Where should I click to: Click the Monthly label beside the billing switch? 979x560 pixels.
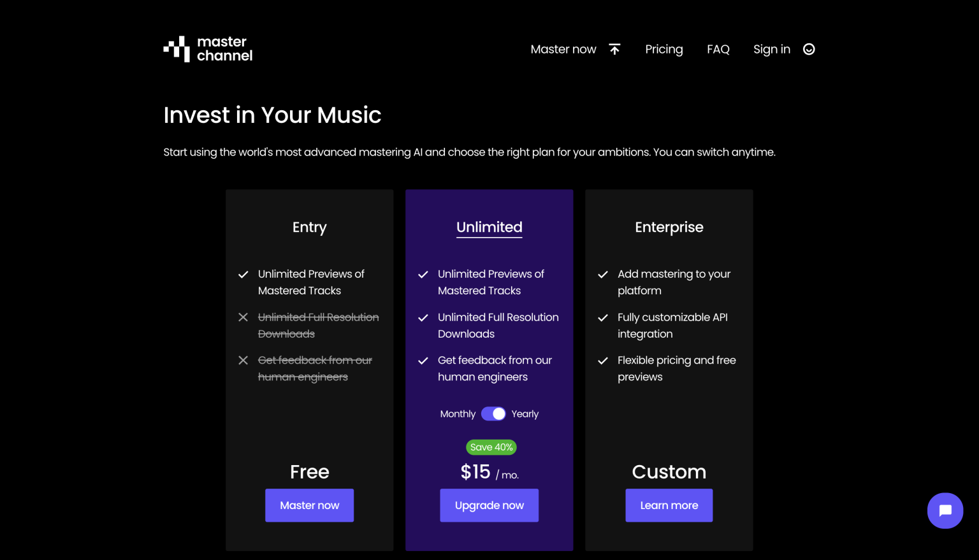457,413
